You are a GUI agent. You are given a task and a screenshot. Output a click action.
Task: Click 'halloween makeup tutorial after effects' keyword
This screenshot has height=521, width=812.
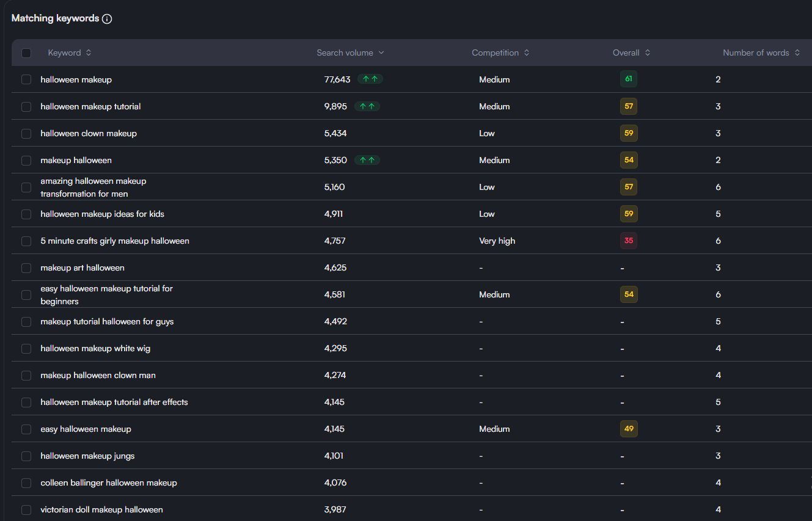coord(114,403)
